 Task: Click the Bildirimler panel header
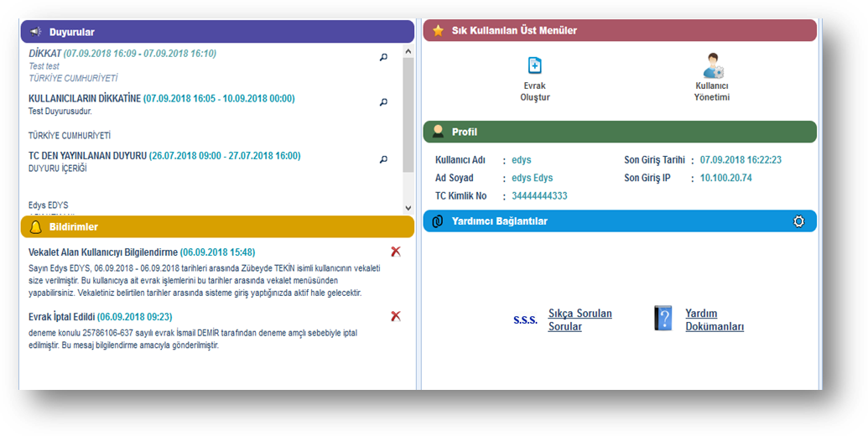pyautogui.click(x=217, y=226)
